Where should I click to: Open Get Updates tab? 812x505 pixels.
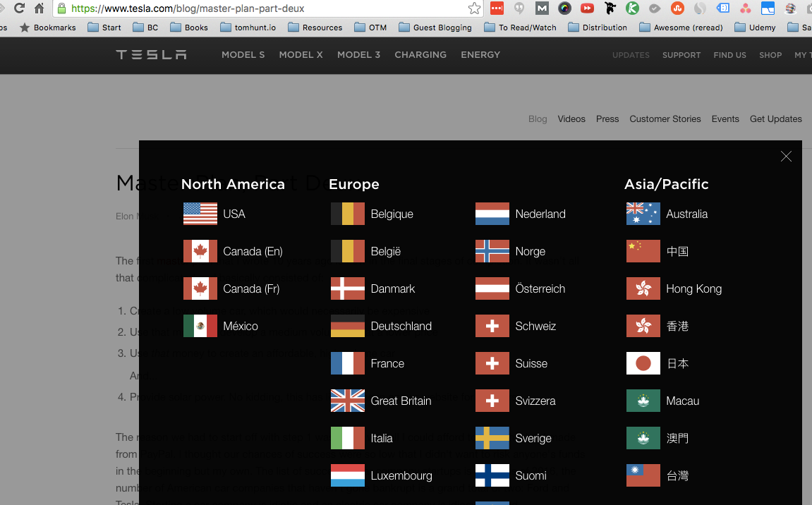(776, 118)
